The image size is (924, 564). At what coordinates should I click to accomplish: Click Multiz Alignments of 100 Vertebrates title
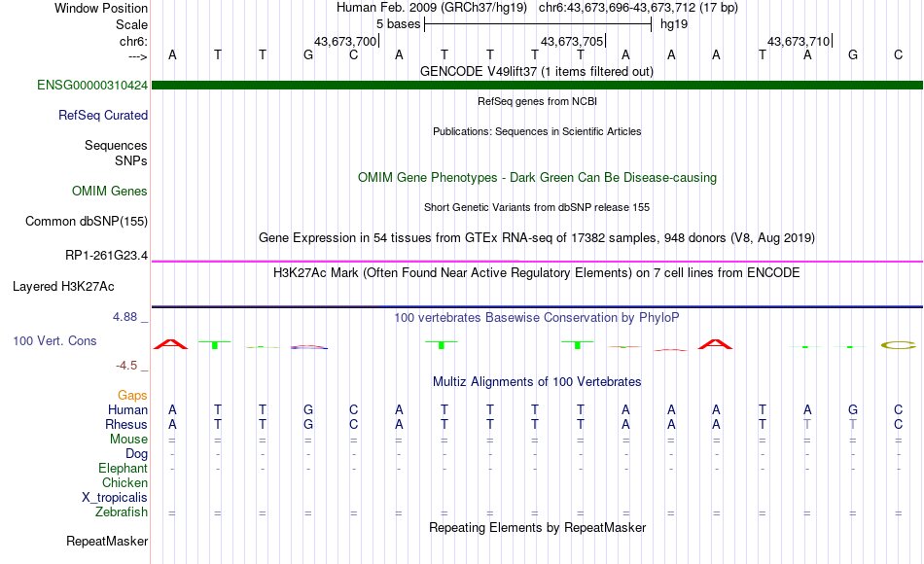537,382
